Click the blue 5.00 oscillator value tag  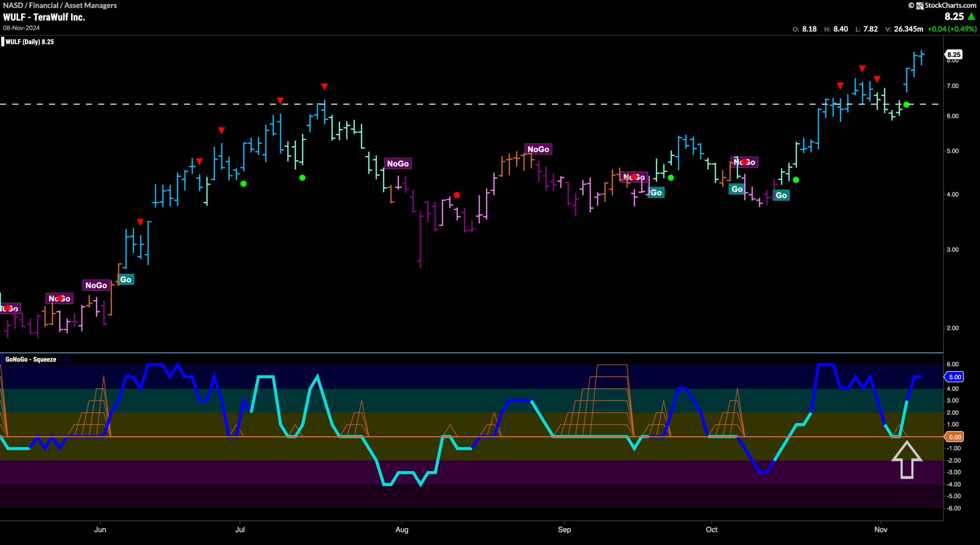[955, 377]
